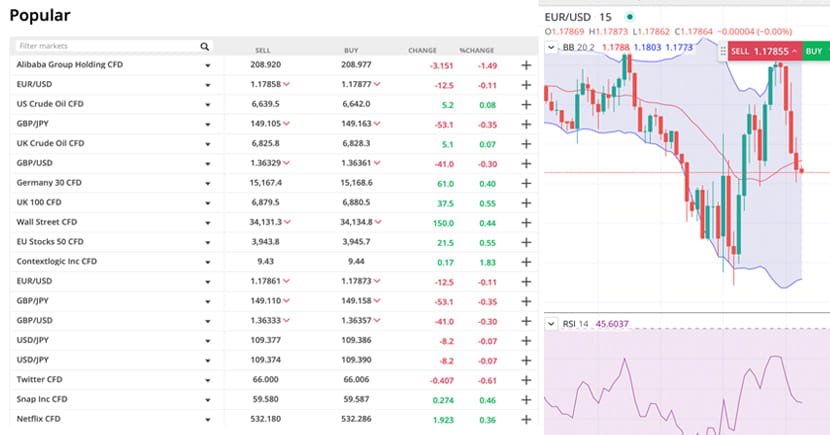
Task: Add Netflix CFD with plus icon
Action: 526,420
